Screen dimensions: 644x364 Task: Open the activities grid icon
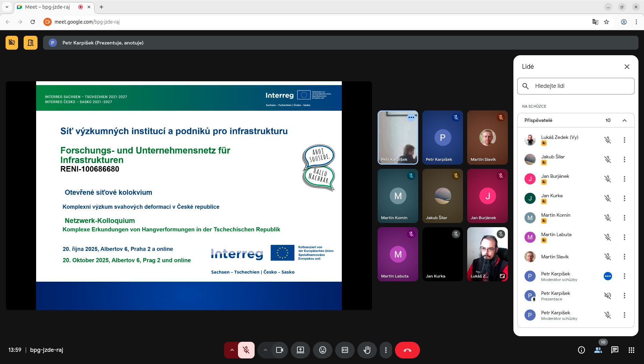[x=631, y=350]
